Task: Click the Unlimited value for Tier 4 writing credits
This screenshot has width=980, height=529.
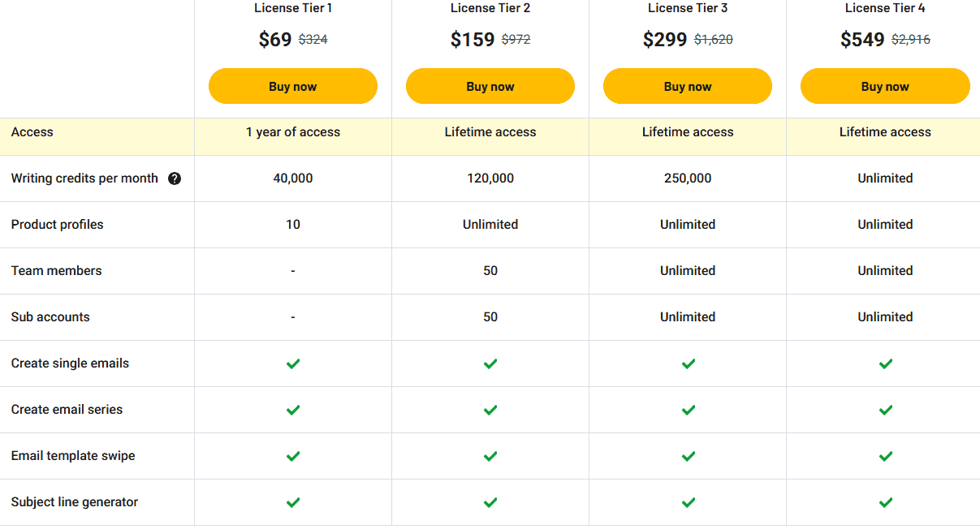Action: (885, 178)
